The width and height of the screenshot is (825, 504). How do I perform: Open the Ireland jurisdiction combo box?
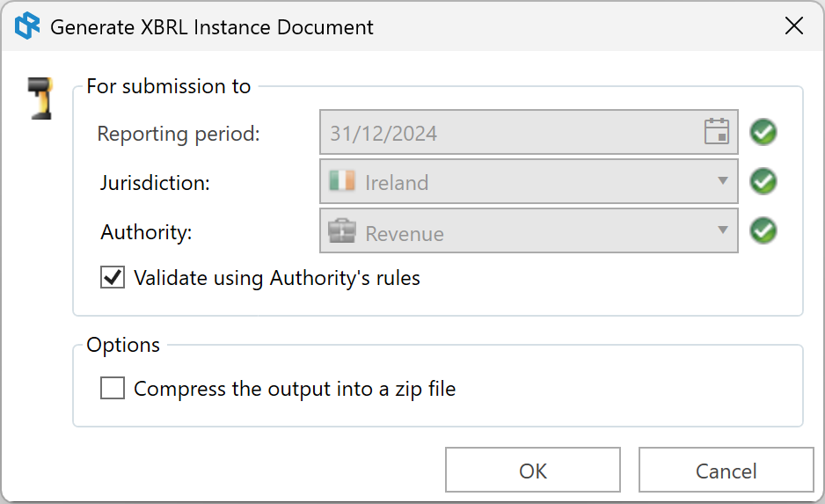pos(528,182)
